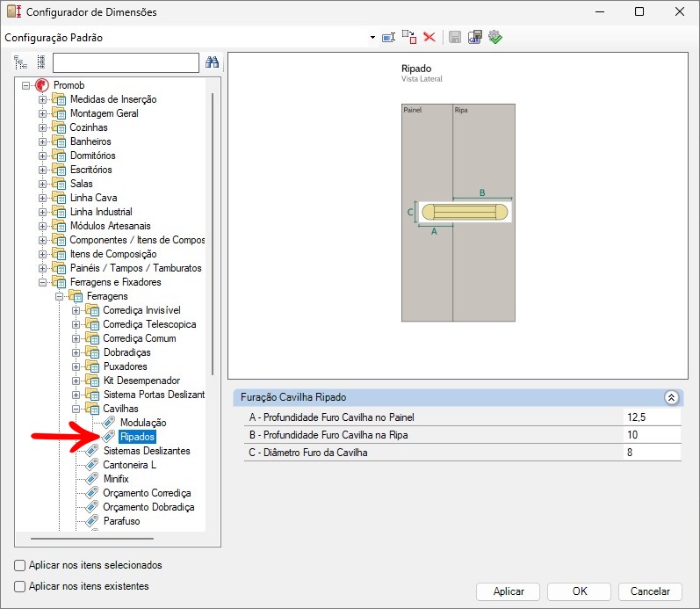Click the Cancelar button
Viewport: 700px width, 609px height.
pyautogui.click(x=650, y=591)
